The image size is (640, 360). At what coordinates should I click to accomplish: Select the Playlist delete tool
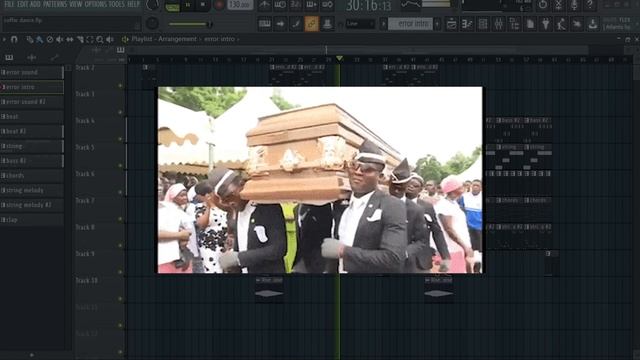[50, 39]
